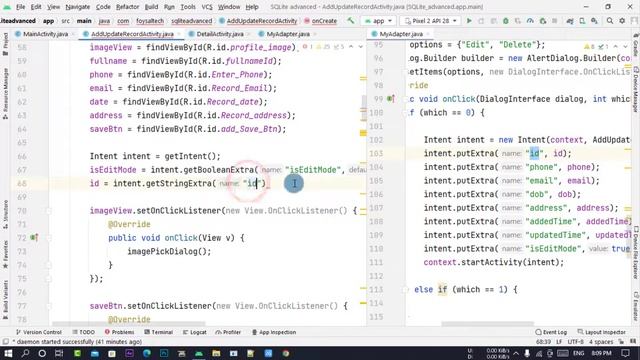Open the VCS menu

click(207, 7)
